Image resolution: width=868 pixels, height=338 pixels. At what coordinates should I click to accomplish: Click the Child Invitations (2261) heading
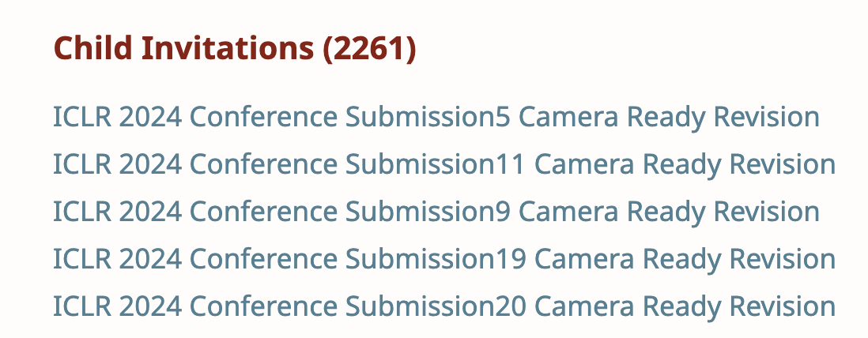click(x=235, y=49)
